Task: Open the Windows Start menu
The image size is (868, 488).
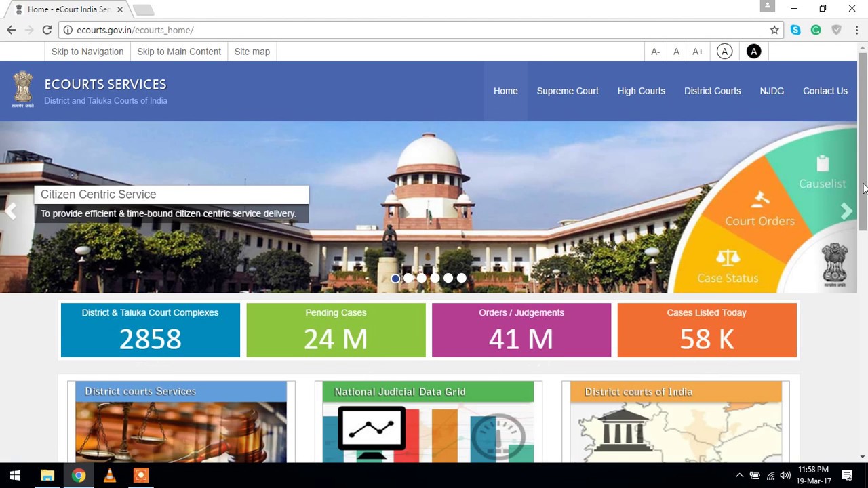Action: pyautogui.click(x=15, y=475)
